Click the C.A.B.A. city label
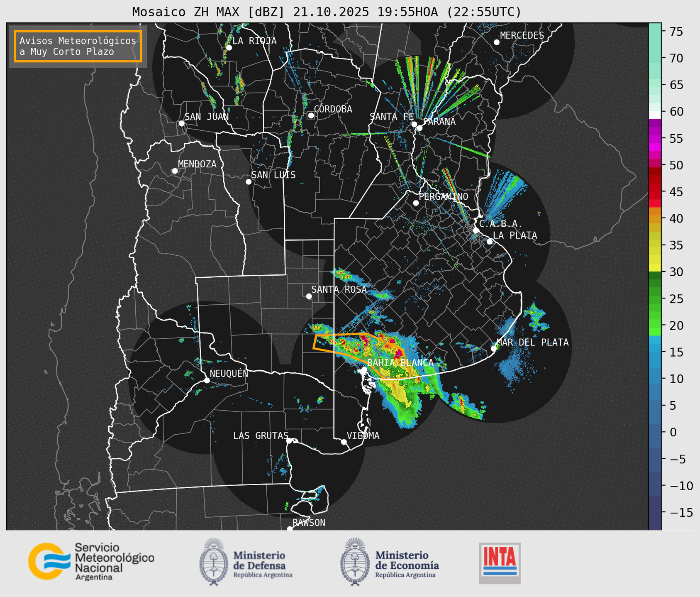This screenshot has height=597, width=700. (x=501, y=224)
